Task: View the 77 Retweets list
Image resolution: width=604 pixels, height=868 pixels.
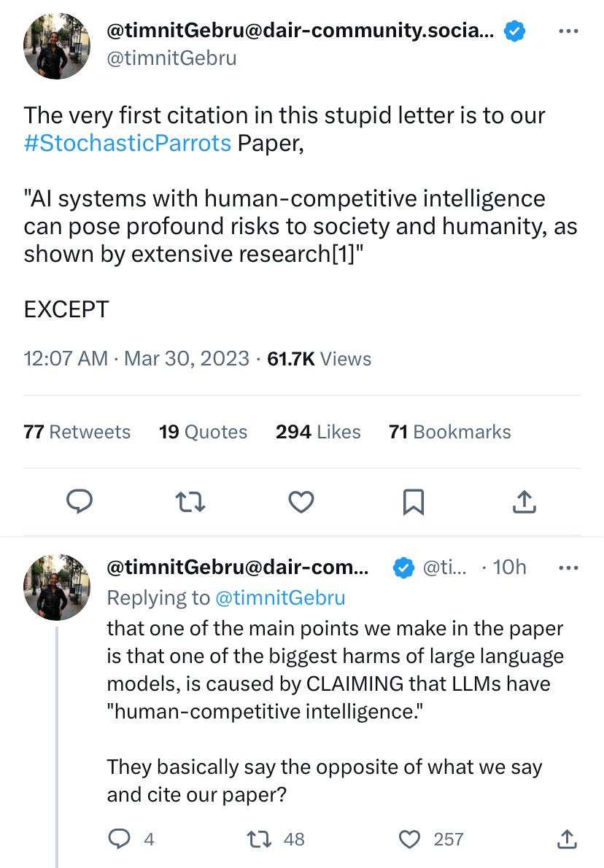Action: point(77,432)
